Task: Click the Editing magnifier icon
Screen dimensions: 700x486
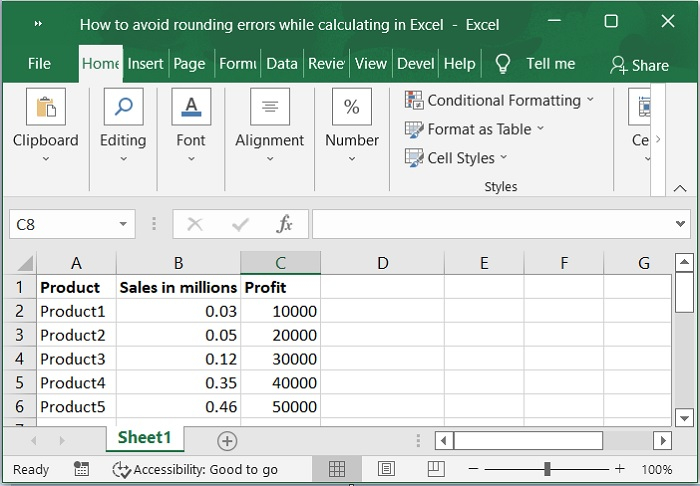Action: coord(123,107)
